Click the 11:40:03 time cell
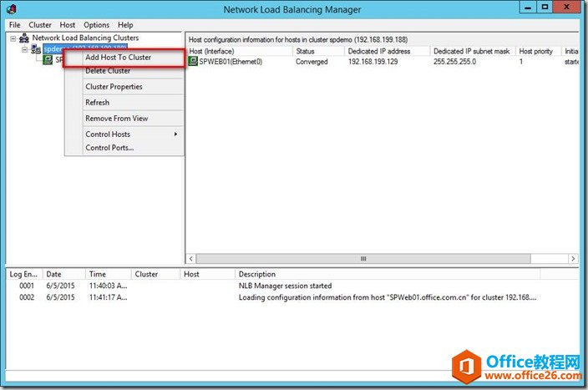Viewport: 588px width, 390px height. pos(108,286)
